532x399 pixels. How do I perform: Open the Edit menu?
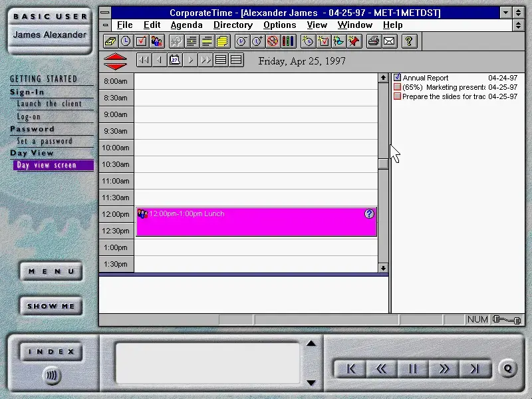[152, 25]
